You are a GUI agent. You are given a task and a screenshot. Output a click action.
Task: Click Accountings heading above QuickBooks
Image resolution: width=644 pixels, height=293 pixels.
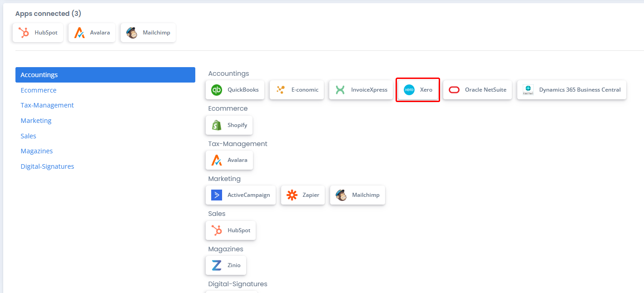228,73
